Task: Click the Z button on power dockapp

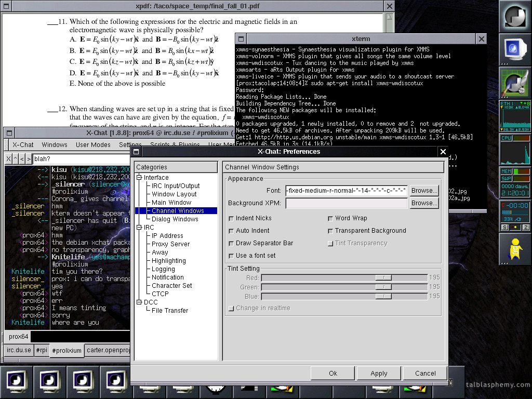Action: coord(526,228)
